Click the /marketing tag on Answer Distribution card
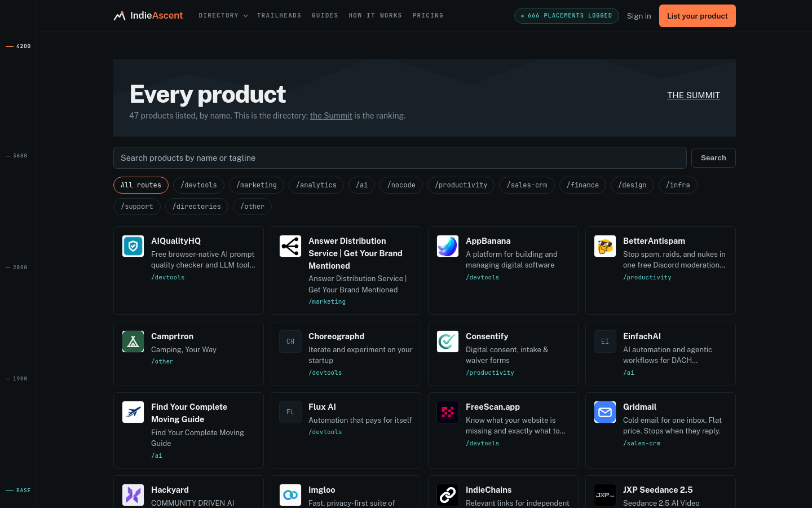Screen dimensions: 812x508 coord(327,302)
